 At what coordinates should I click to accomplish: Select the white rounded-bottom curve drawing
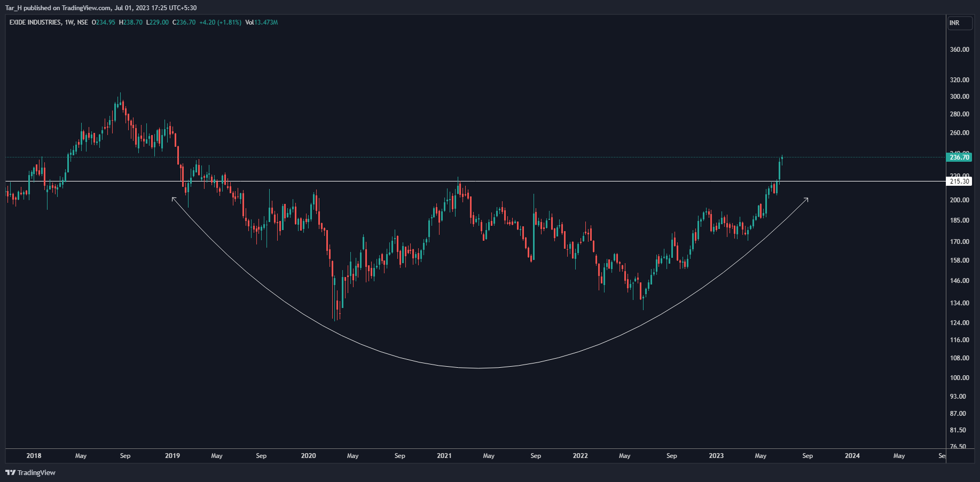pos(478,368)
